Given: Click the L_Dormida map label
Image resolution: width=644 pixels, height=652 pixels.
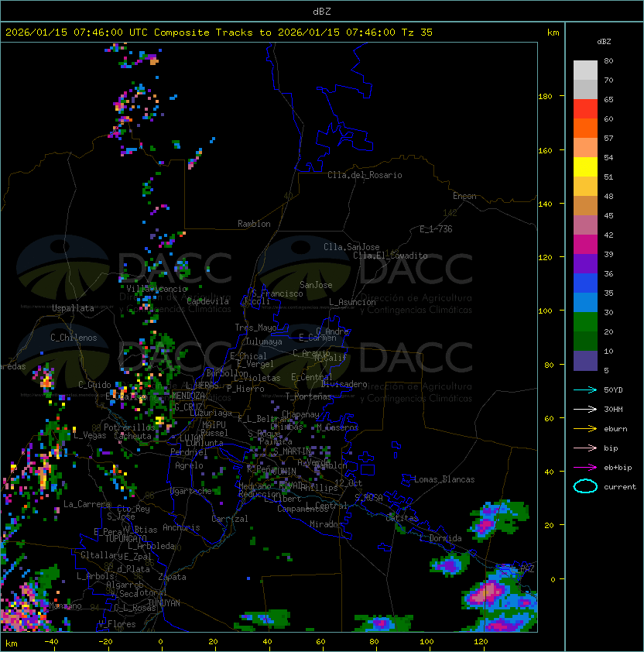Looking at the screenshot, I should coord(440,538).
